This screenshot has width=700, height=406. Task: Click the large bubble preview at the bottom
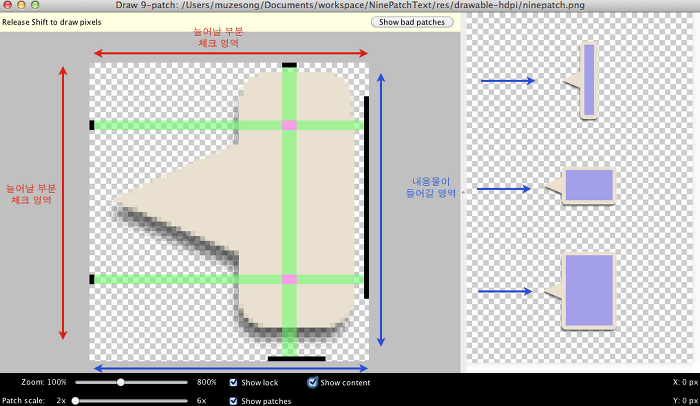pos(580,291)
